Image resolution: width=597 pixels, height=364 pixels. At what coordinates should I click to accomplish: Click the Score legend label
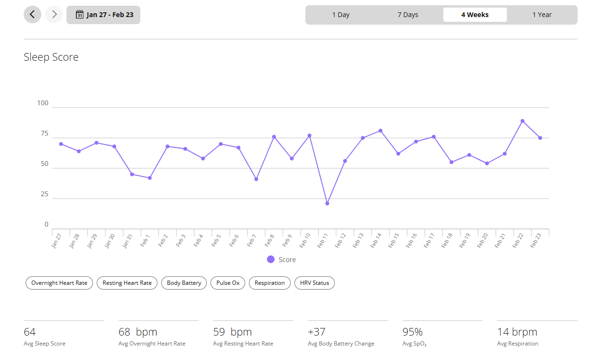[287, 260]
